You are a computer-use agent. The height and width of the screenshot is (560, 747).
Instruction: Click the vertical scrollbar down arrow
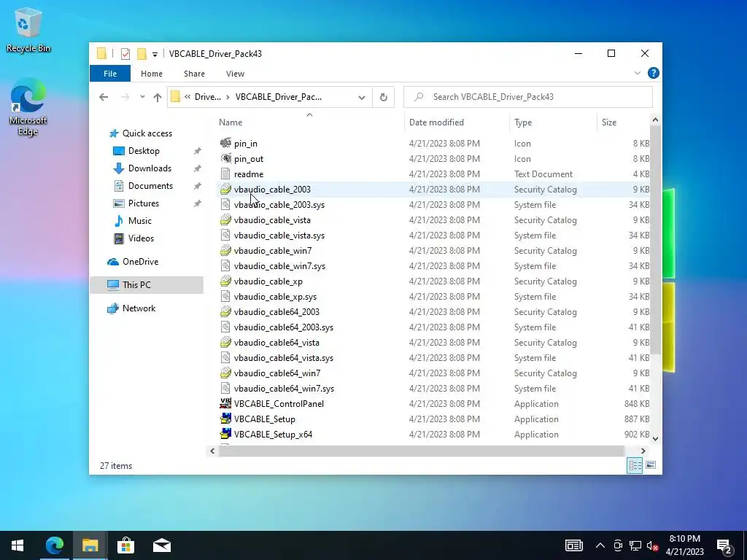coord(655,438)
